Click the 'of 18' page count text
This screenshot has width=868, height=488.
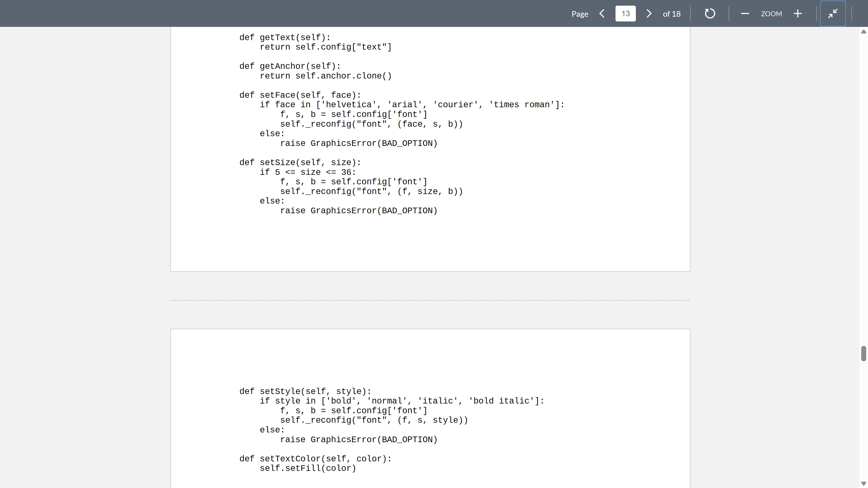[x=671, y=14]
